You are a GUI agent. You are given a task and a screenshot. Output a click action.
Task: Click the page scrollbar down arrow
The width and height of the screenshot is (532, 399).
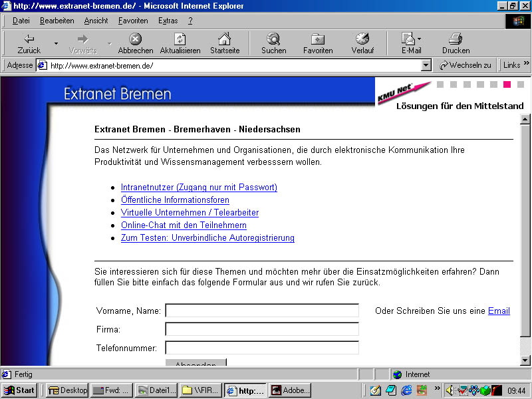tap(525, 360)
